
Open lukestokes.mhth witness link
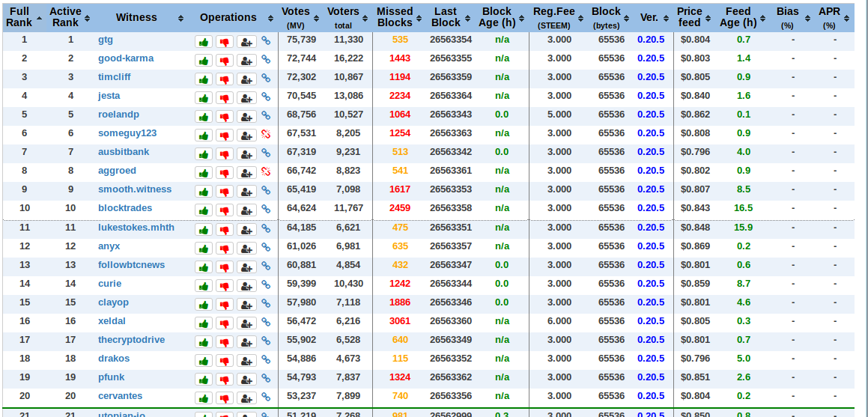tap(136, 228)
